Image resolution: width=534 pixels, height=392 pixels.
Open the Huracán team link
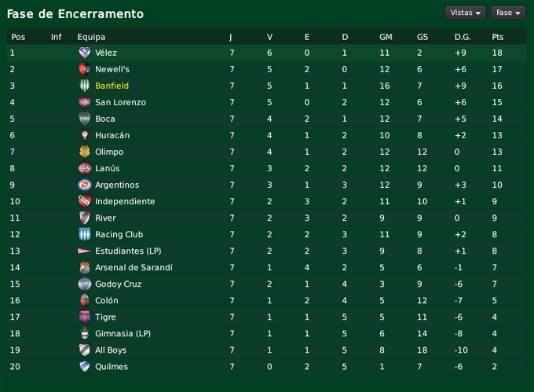point(112,135)
